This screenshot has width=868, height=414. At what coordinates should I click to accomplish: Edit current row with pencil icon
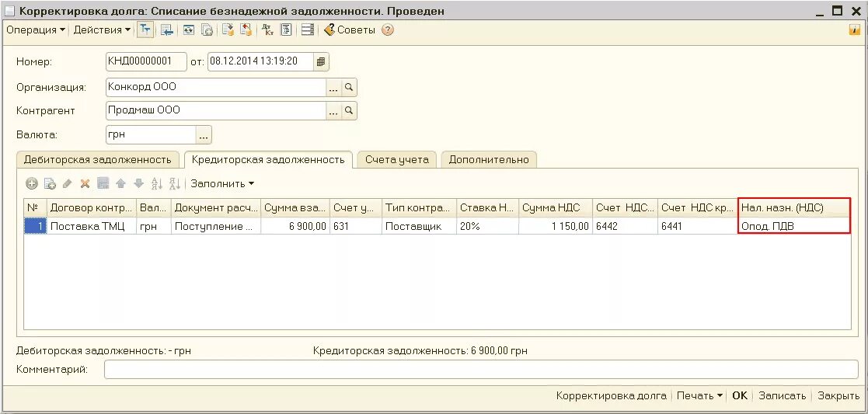point(68,184)
